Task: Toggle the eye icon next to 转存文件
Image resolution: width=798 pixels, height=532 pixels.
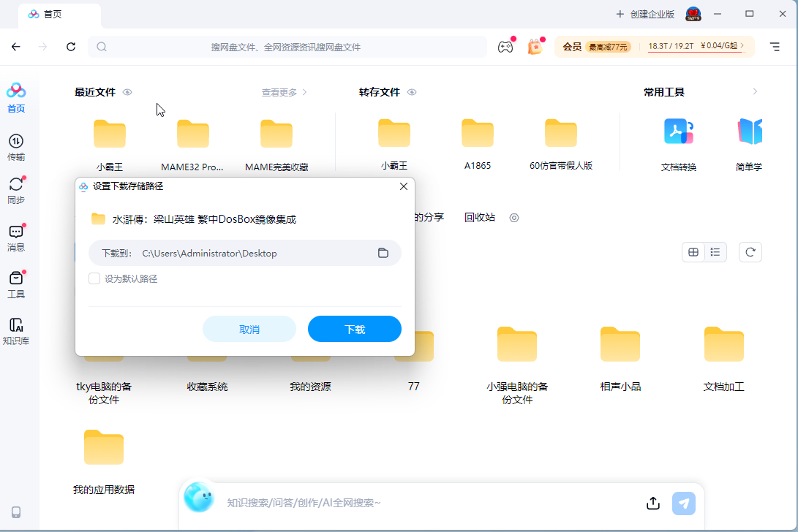Action: point(412,92)
